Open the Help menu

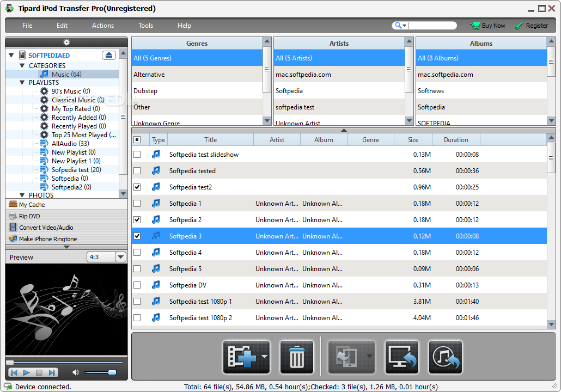[184, 26]
